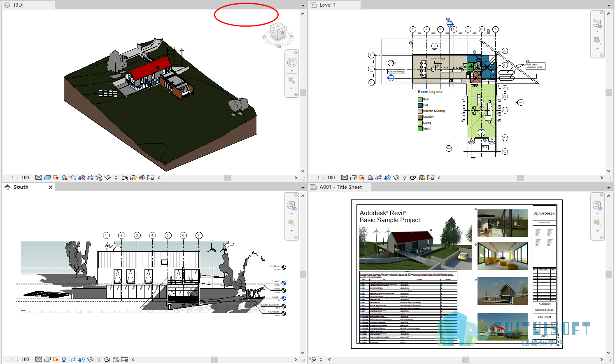Open the steering wheel in the 3D view
615x364 pixels.
pos(292,63)
